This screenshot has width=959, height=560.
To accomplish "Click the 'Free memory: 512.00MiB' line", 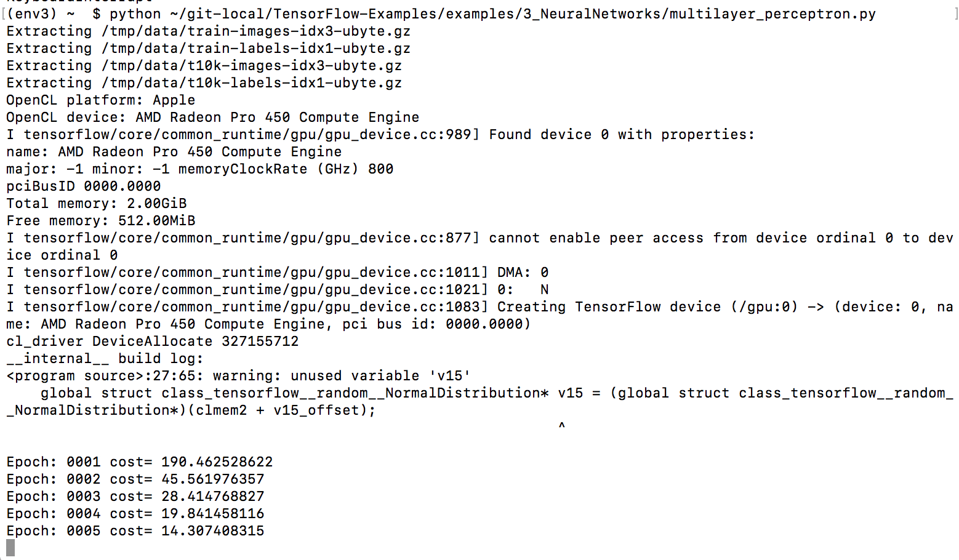I will tap(101, 221).
